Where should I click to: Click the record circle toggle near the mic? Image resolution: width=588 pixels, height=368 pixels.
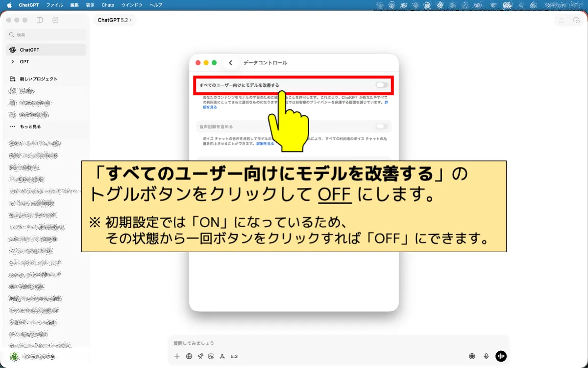[x=472, y=356]
